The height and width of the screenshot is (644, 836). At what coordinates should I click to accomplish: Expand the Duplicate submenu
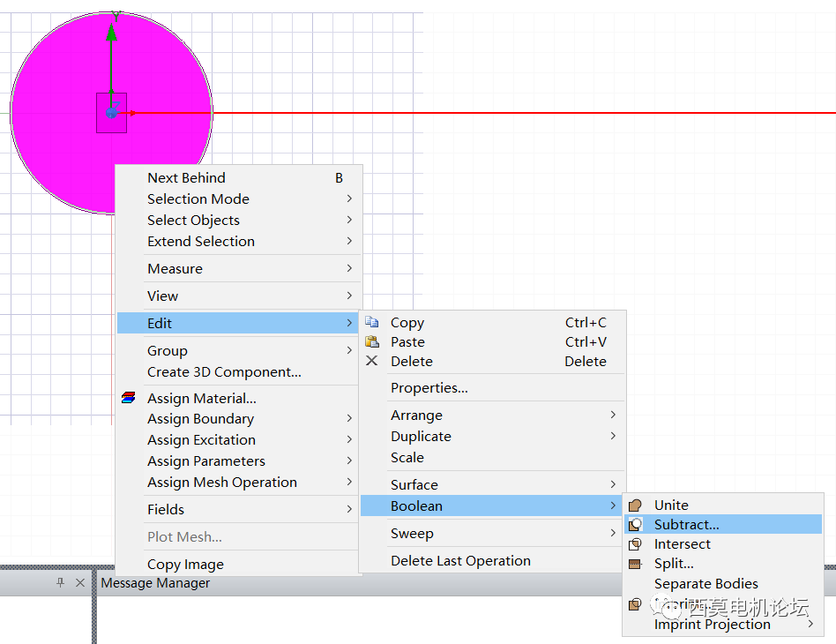[493, 437]
